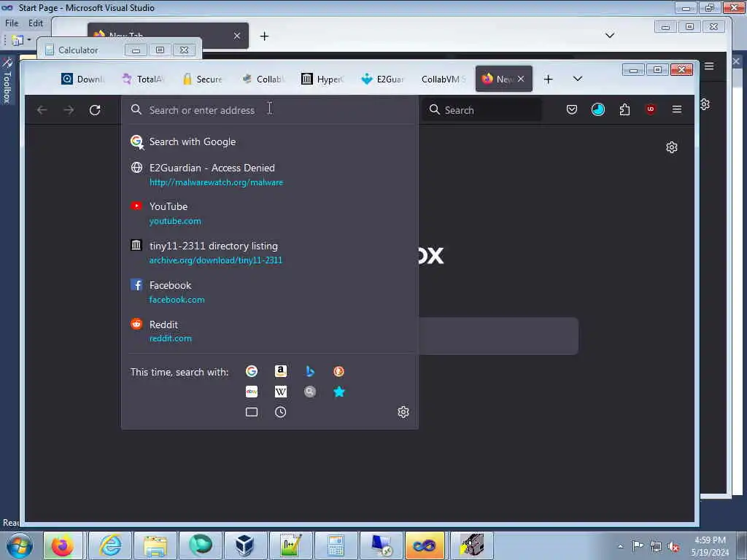Click plus button in background Firefox window

pos(264,36)
